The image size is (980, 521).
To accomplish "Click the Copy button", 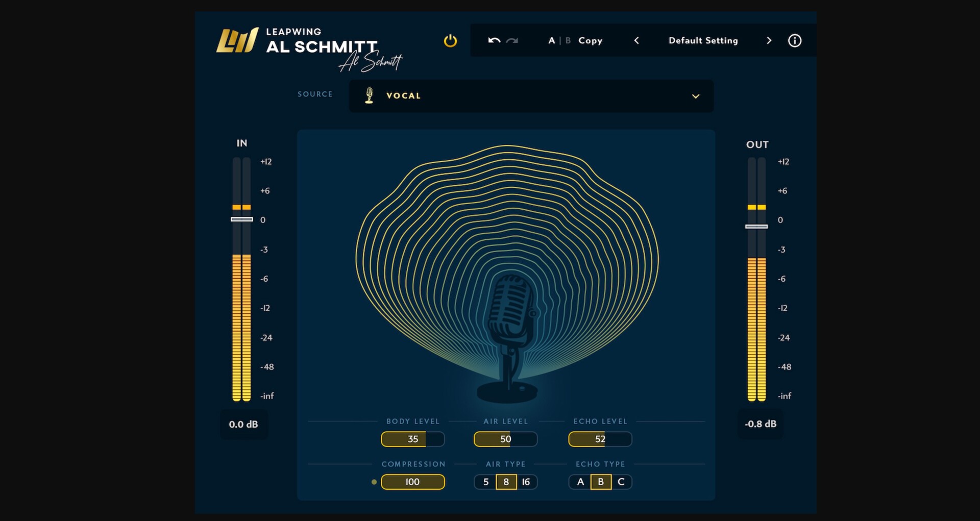I will click(x=590, y=40).
